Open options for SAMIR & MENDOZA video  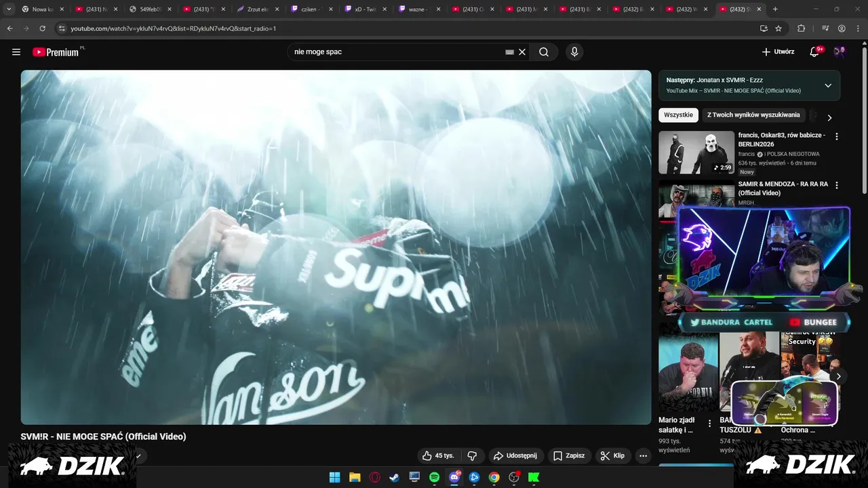click(837, 185)
